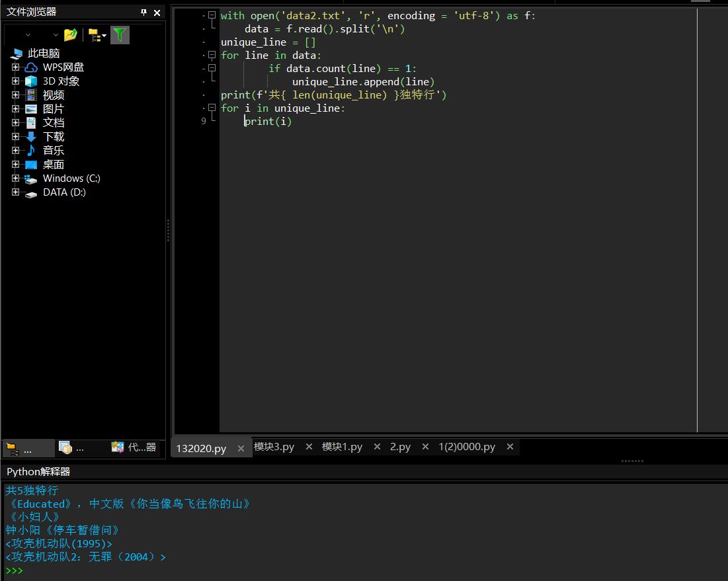Expand the DATA (D:) drive node
The image size is (728, 581).
tap(15, 192)
